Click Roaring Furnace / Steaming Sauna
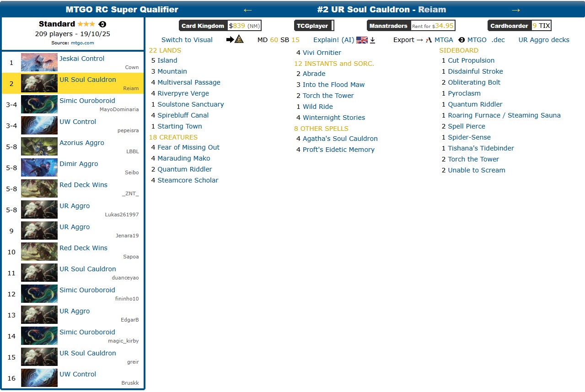 [x=504, y=115]
